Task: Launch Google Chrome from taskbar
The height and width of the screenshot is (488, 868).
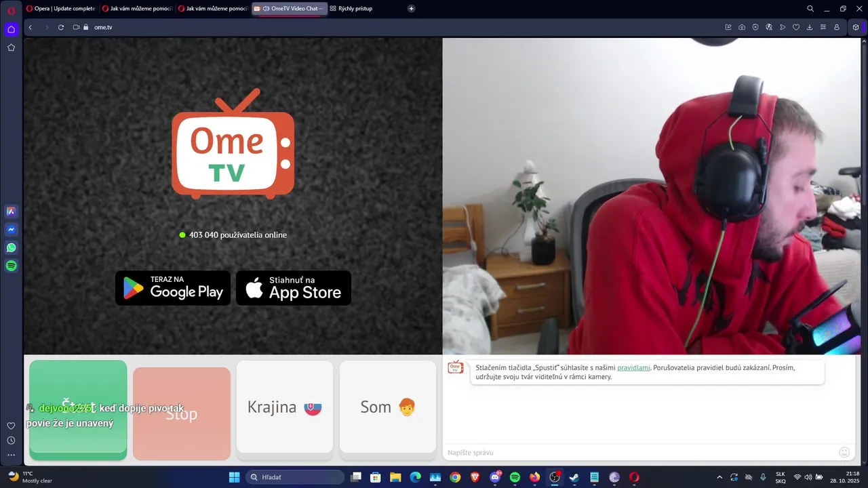Action: pos(455,477)
